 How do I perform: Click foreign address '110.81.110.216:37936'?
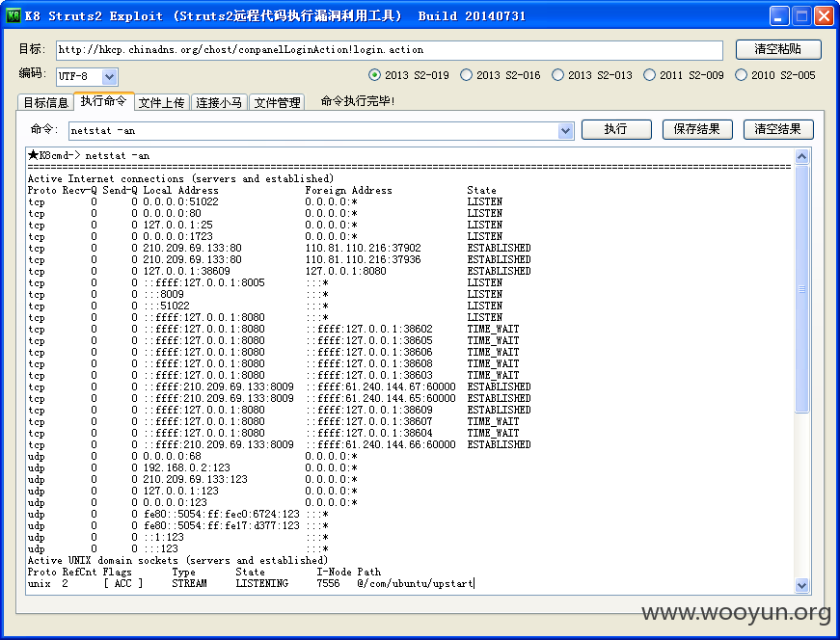click(x=364, y=259)
